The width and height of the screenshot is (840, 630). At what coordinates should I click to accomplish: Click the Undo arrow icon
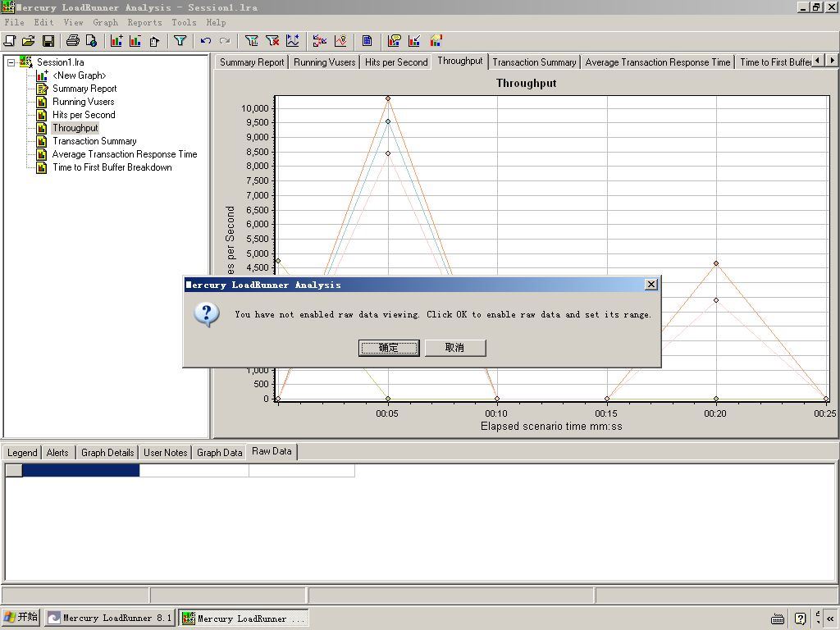click(205, 41)
